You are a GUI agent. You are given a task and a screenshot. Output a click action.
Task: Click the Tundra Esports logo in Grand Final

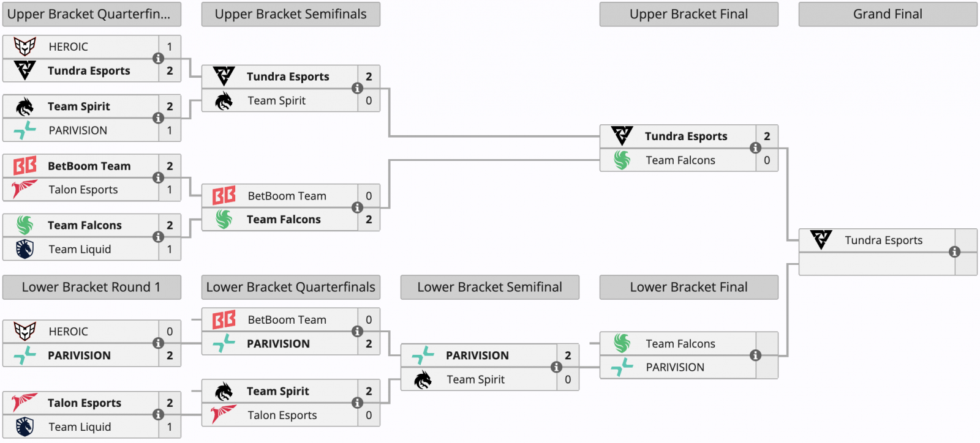821,240
